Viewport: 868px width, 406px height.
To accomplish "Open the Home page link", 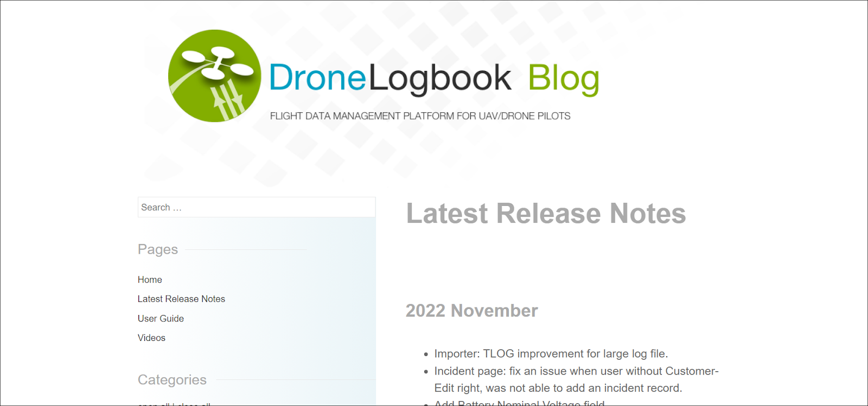I will point(150,280).
